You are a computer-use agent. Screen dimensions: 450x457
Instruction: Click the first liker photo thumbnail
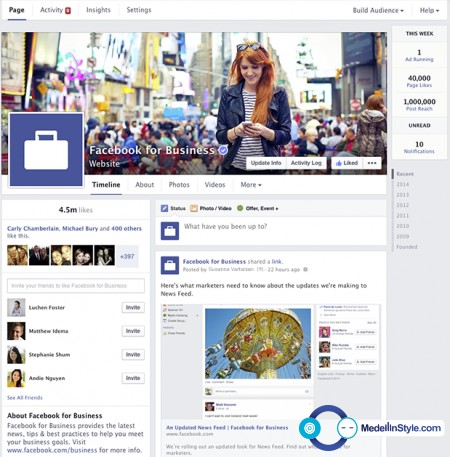18,255
